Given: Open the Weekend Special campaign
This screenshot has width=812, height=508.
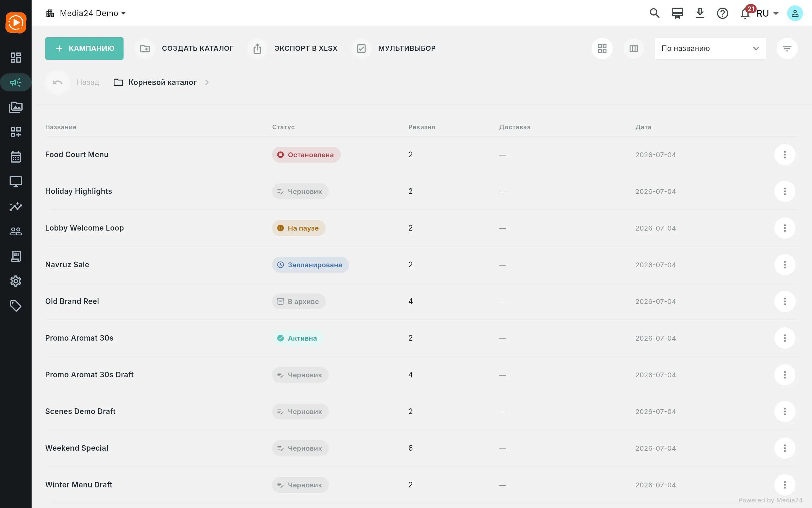Looking at the screenshot, I should [x=77, y=448].
